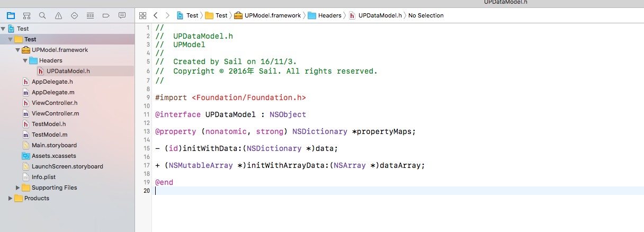The width and height of the screenshot is (644, 232).
Task: Click line number 20 in gutter
Action: click(x=147, y=191)
